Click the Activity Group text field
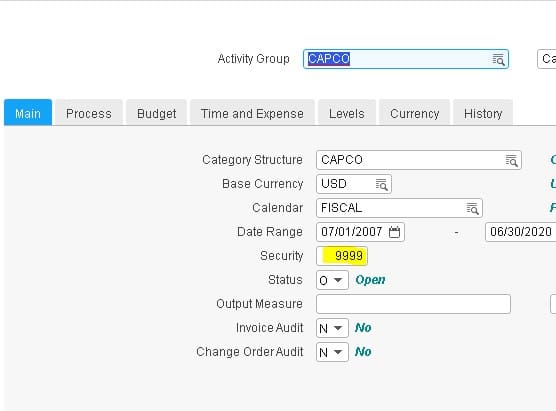Viewport: 556px width, 411px height. [406, 59]
